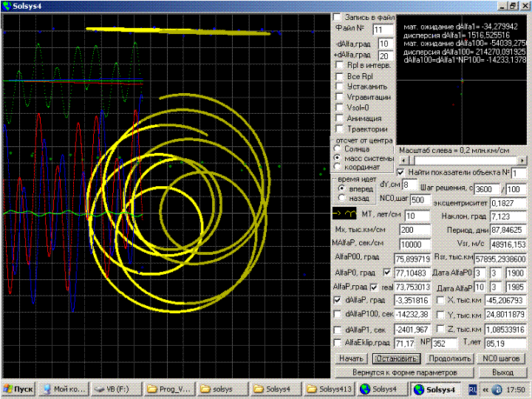
Task: Toggle the AlfaP0 checkbox
Action: coord(386,273)
